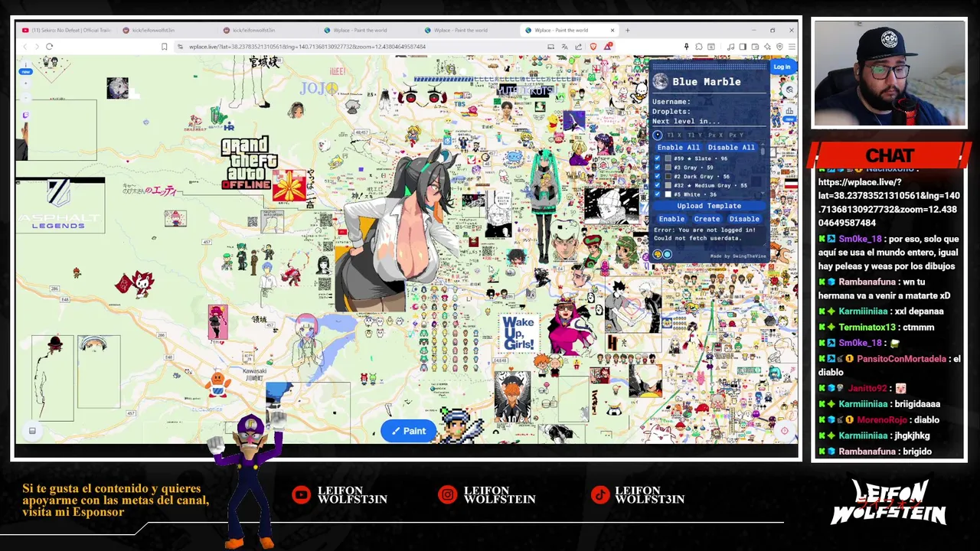
Task: Bookmark this page with the bookmark icon
Action: pos(164,47)
